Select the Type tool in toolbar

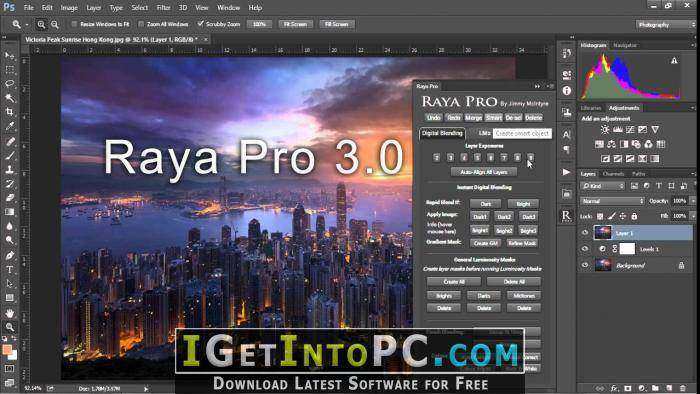(x=9, y=270)
